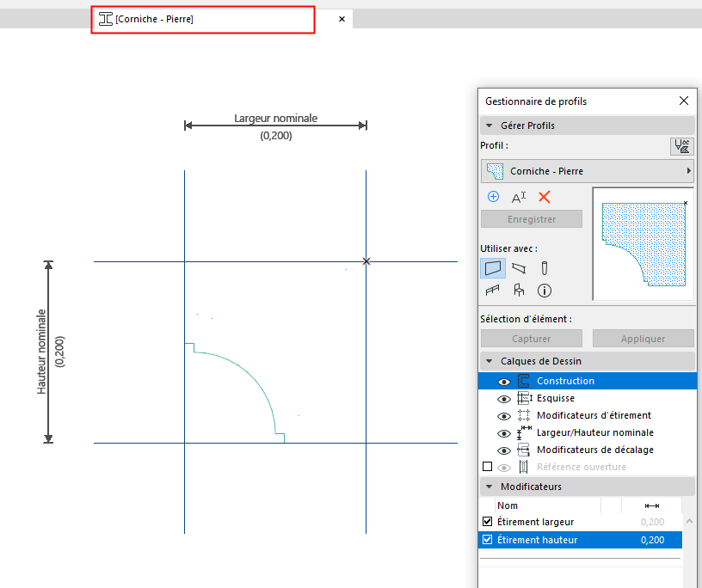This screenshot has width=702, height=588.
Task: Click the Construction layer icon
Action: coord(523,381)
